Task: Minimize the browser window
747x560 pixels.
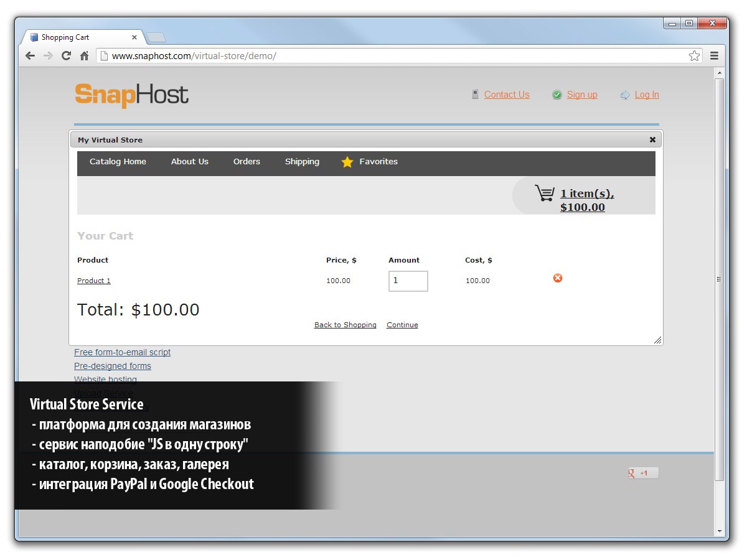Action: pos(672,24)
